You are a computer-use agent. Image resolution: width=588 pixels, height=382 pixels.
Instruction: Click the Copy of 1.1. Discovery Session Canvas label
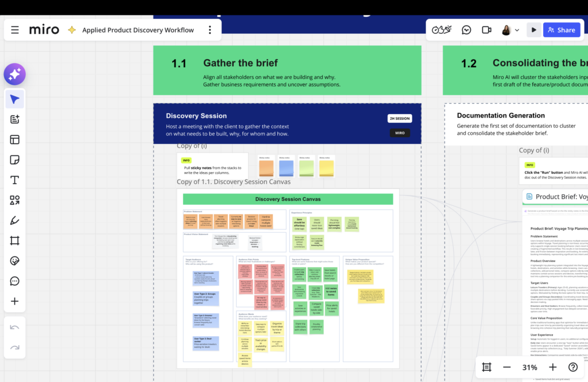click(x=234, y=182)
